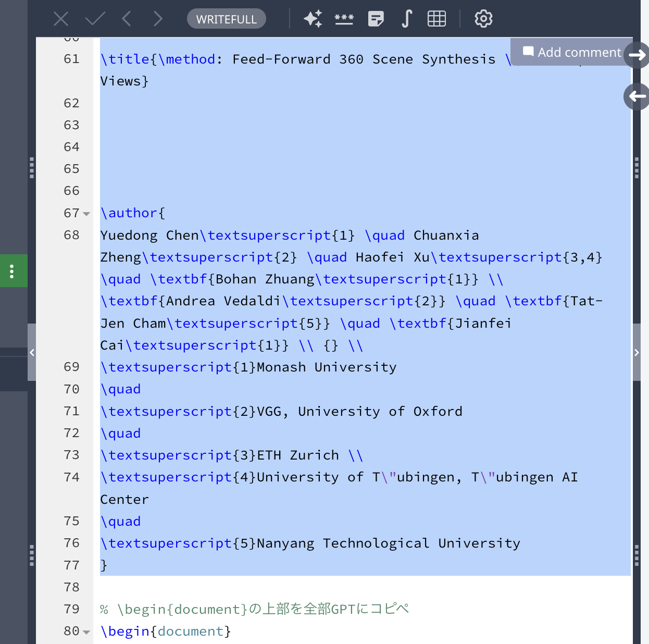Fold the \author block at line 67
This screenshot has width=649, height=644.
[86, 214]
